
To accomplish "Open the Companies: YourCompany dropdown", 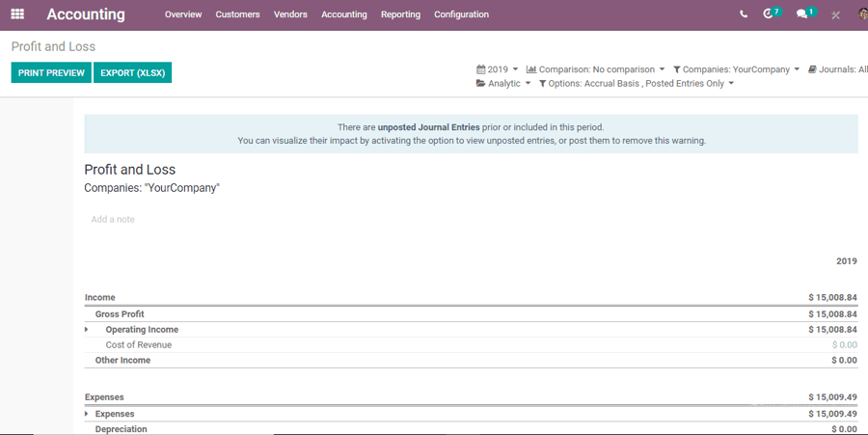I will [736, 69].
